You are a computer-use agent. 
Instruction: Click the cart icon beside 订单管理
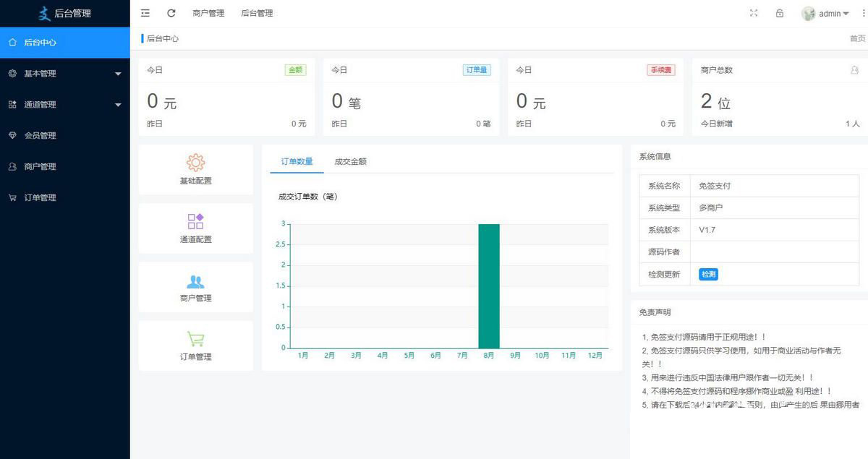tap(12, 197)
